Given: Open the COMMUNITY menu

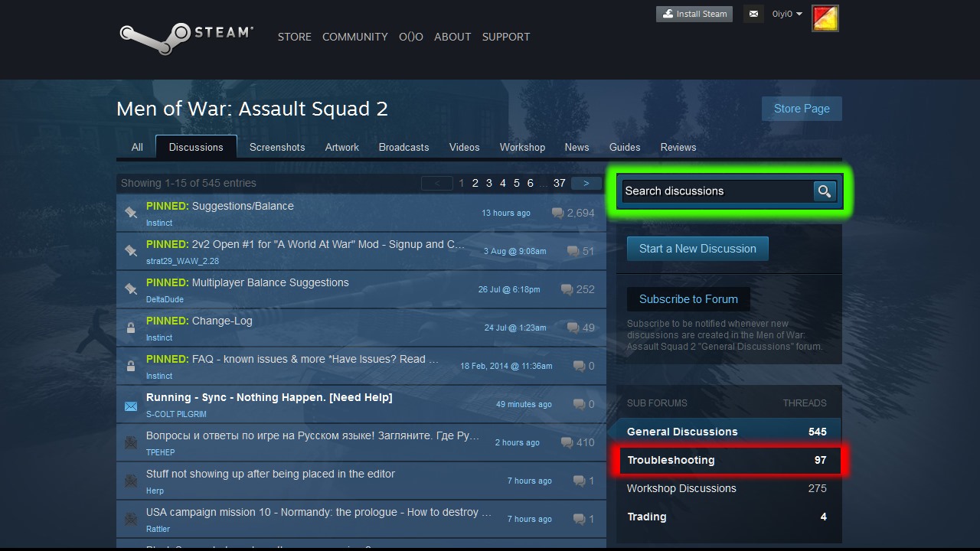Looking at the screenshot, I should click(355, 37).
